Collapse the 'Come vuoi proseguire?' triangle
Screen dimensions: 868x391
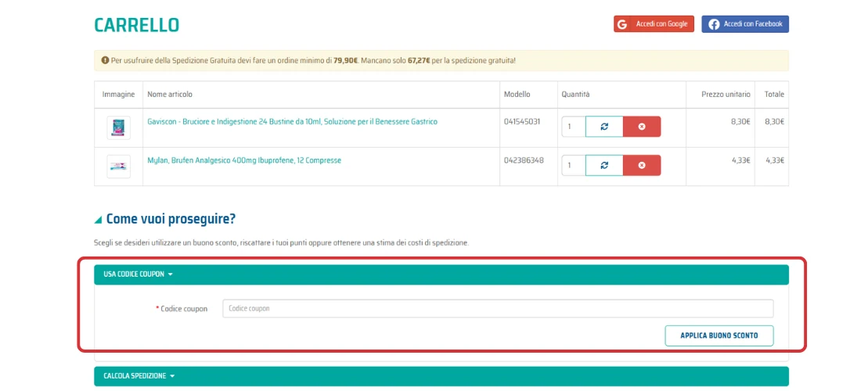[98, 220]
